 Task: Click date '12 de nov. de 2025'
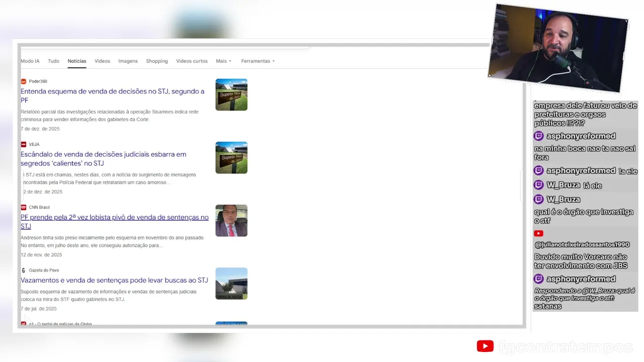[x=41, y=255]
